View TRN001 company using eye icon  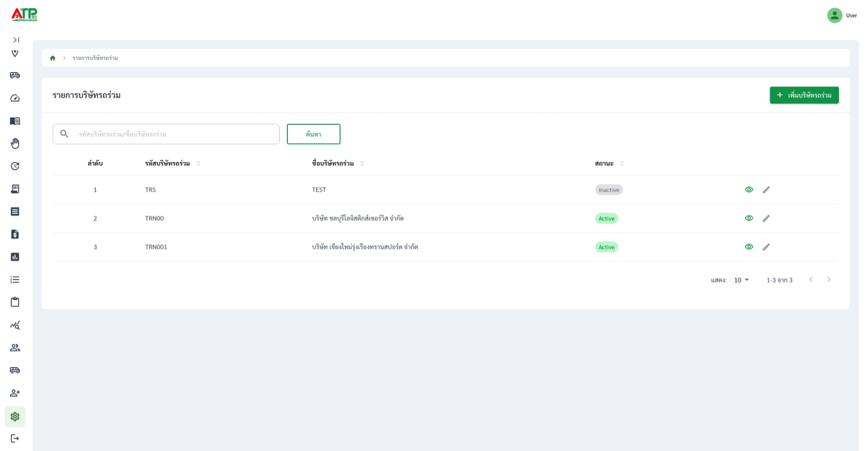pos(749,247)
